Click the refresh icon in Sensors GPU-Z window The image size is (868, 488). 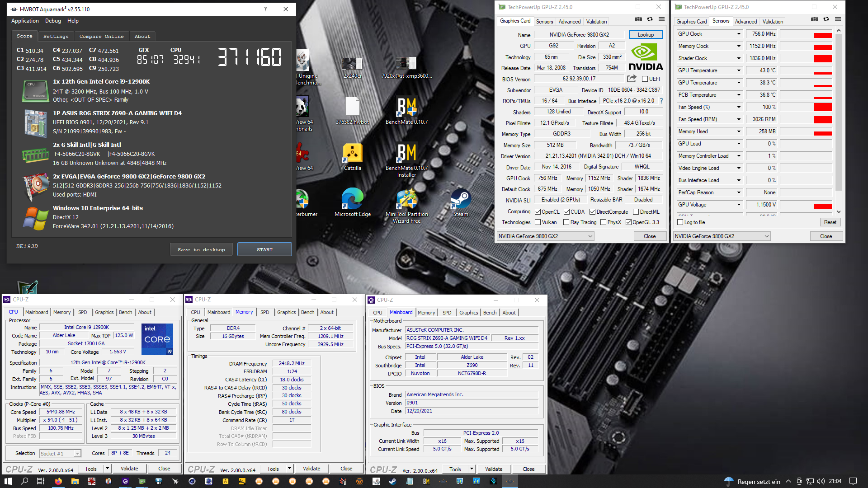826,19
